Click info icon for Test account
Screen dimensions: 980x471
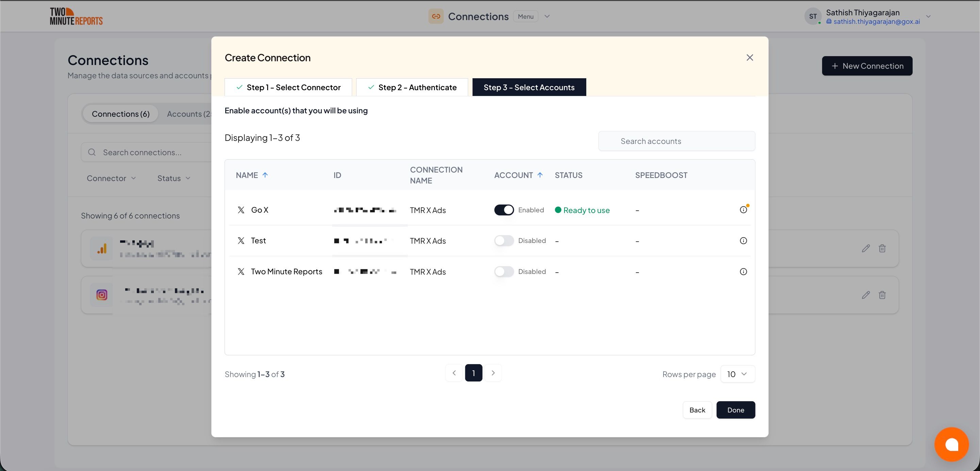click(x=743, y=241)
